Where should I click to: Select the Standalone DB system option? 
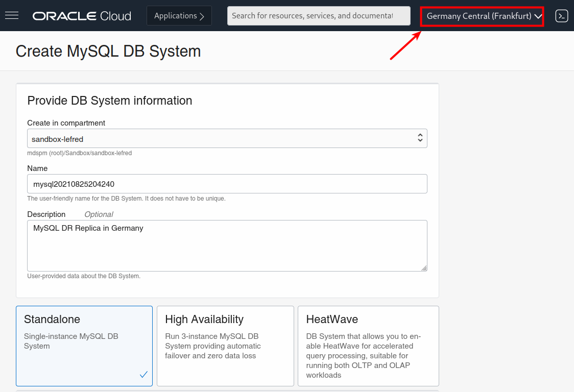[84, 346]
